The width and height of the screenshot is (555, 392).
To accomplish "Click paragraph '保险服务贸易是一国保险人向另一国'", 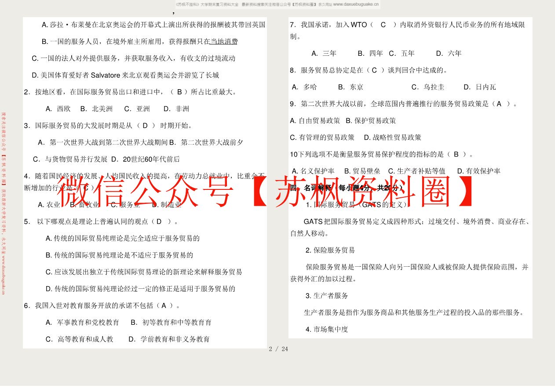I will click(x=409, y=273).
